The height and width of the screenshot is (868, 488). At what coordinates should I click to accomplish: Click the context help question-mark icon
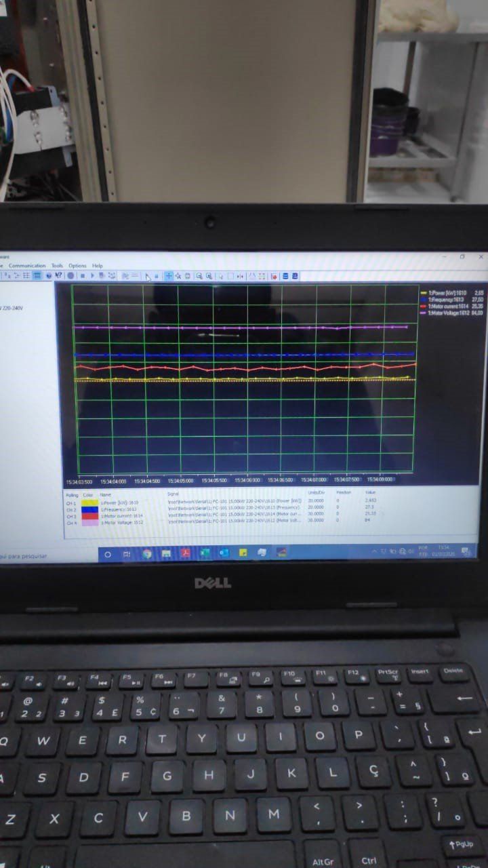tap(59, 276)
